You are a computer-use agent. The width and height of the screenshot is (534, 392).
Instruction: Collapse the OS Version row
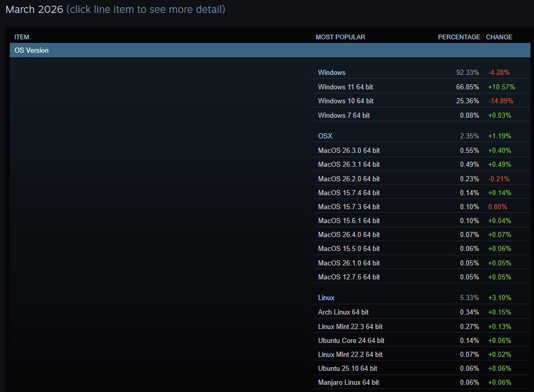tap(270, 51)
